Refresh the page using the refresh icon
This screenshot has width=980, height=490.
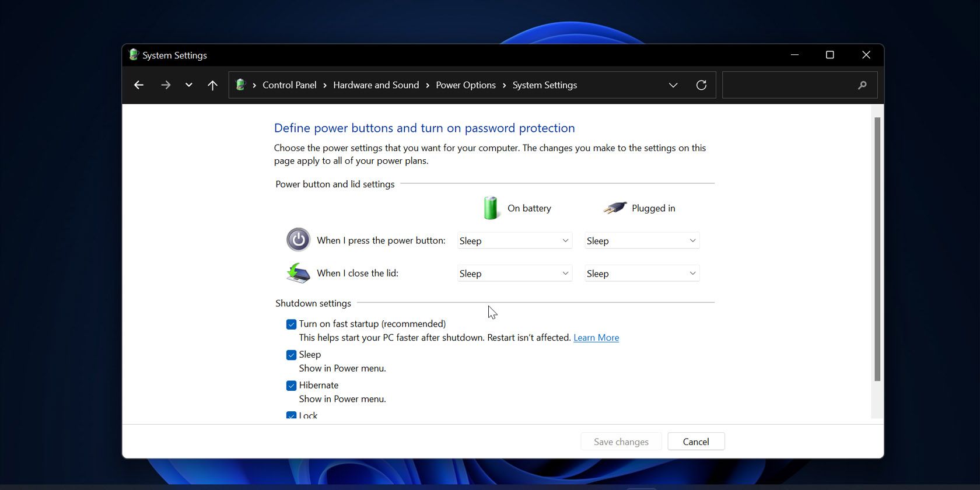point(701,85)
